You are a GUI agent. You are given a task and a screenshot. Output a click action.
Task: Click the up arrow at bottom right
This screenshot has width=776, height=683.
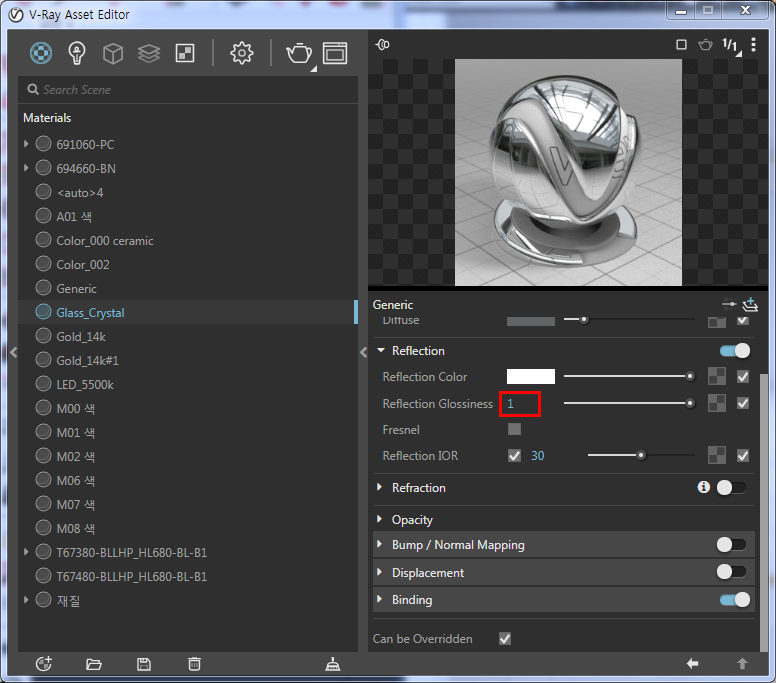pos(742,664)
